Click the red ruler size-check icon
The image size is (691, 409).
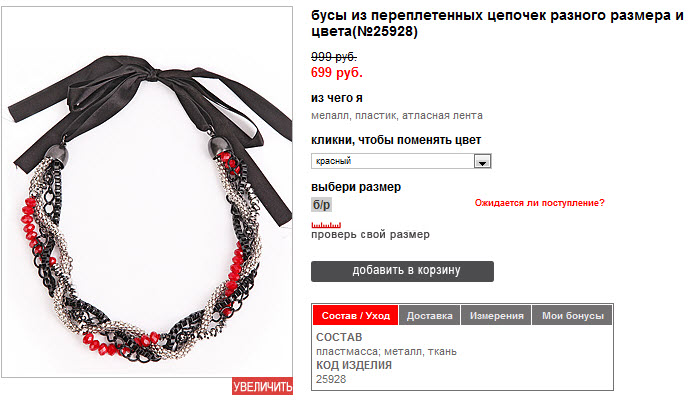326,225
